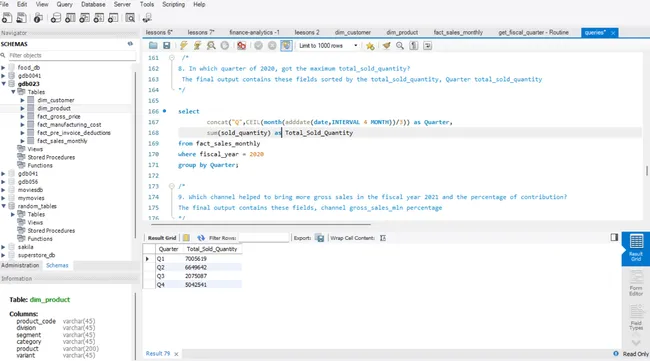Switch to Administration navigator tab
This screenshot has height=361, width=650.
click(20, 265)
